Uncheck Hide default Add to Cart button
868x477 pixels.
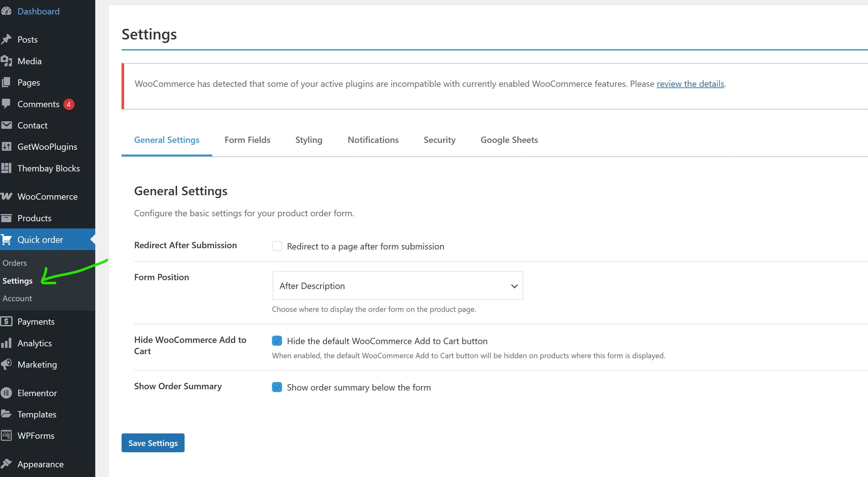(x=277, y=341)
